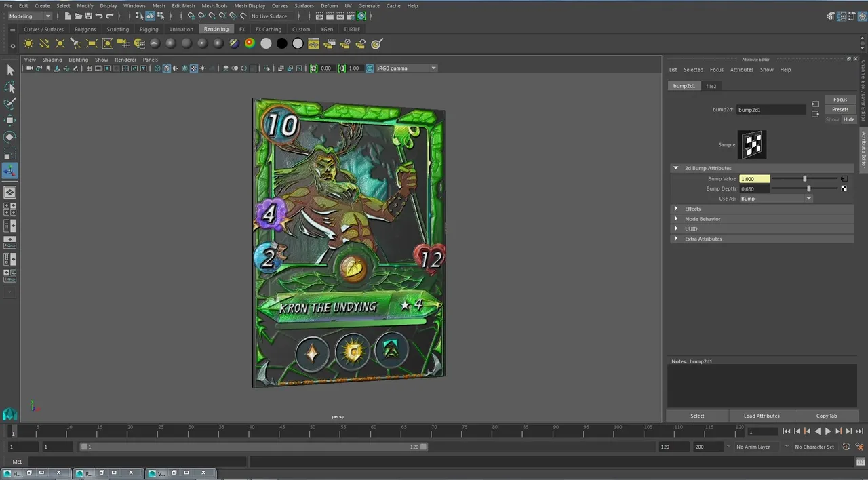Assign the ramp shader material (colorful sphere)
The image size is (868, 480).
tap(250, 43)
